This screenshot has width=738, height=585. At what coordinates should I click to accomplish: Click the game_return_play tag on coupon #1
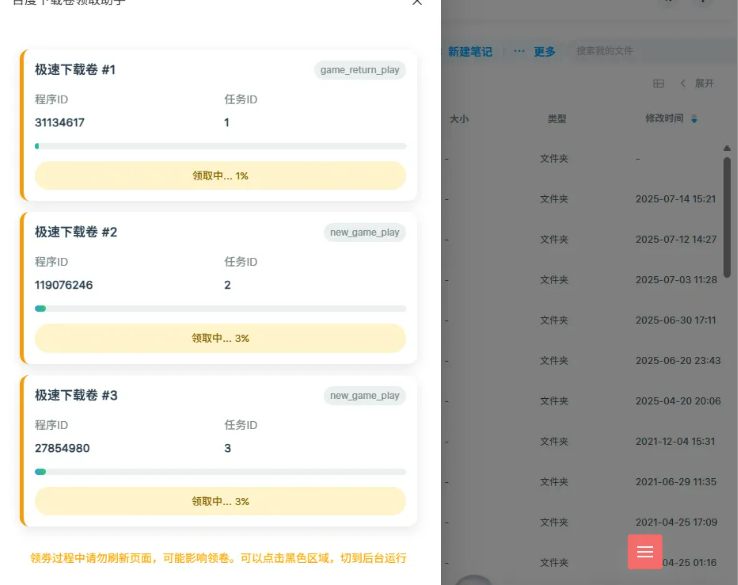click(x=359, y=70)
